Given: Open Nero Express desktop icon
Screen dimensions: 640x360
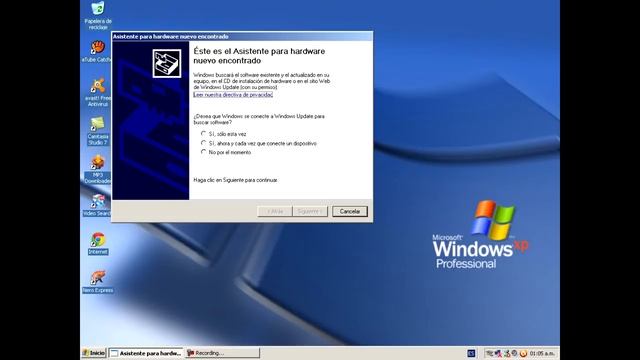Looking at the screenshot, I should [x=98, y=282].
